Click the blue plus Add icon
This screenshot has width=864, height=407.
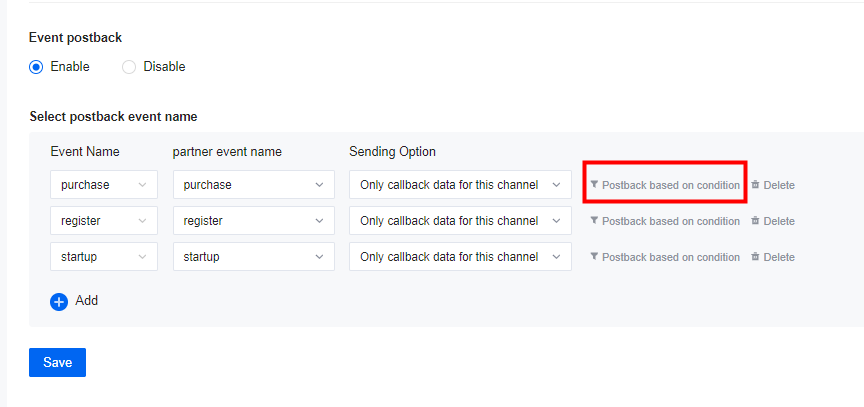point(59,301)
